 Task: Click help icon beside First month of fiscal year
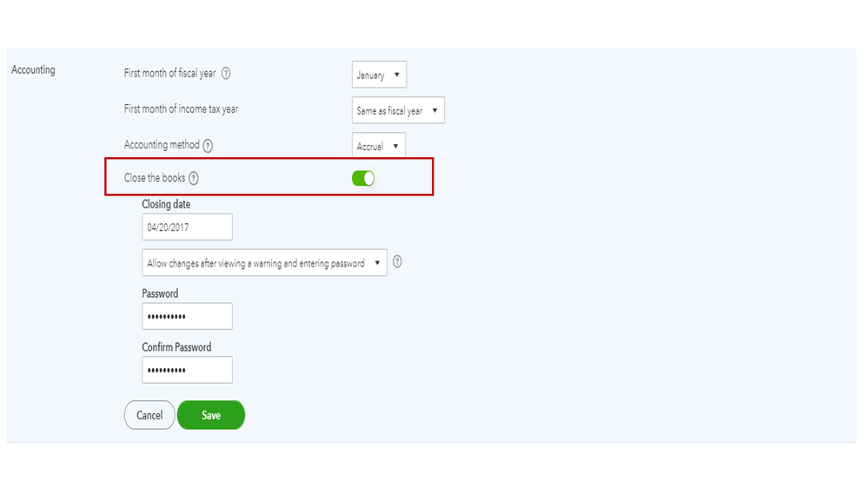click(x=226, y=74)
